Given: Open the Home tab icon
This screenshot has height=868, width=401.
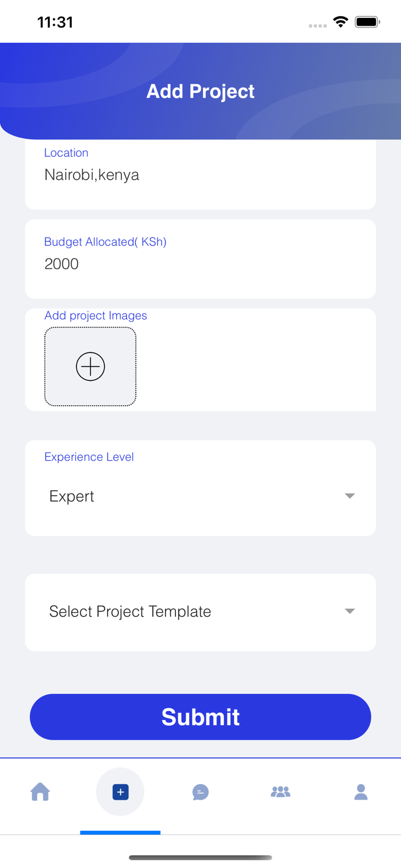Looking at the screenshot, I should pyautogui.click(x=40, y=792).
